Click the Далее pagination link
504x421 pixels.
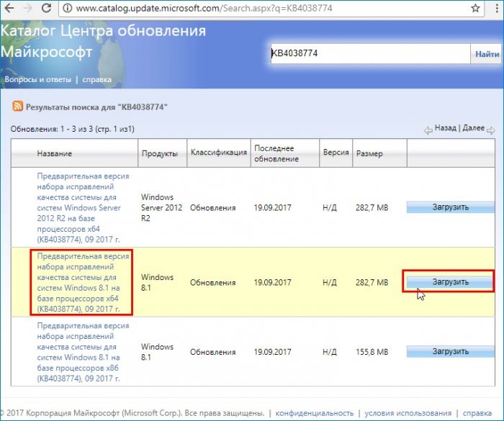tap(473, 128)
